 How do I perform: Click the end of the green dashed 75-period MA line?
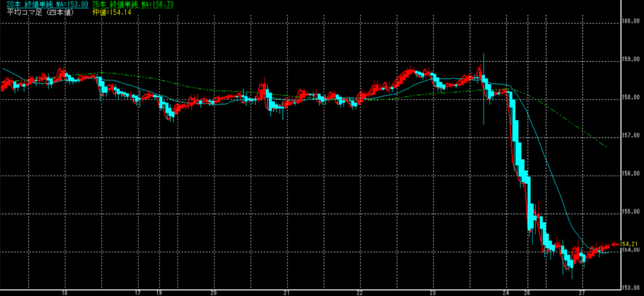tap(605, 147)
